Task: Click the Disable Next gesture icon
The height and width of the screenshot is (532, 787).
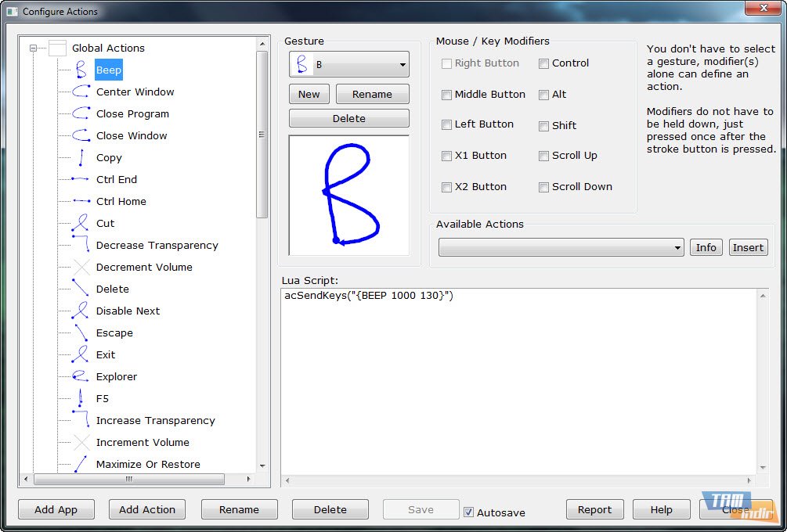Action: (x=81, y=311)
